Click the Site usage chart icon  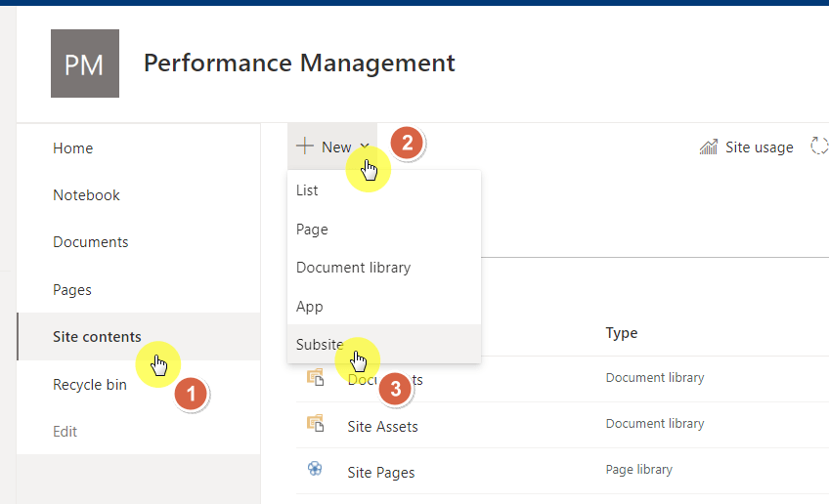tap(709, 147)
